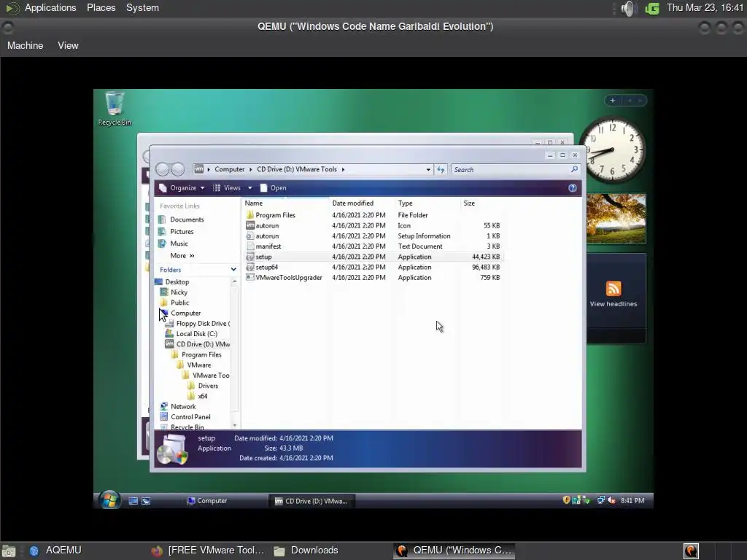Click the folder tree scroll-down arrow
This screenshot has width=747, height=560.
[x=235, y=425]
